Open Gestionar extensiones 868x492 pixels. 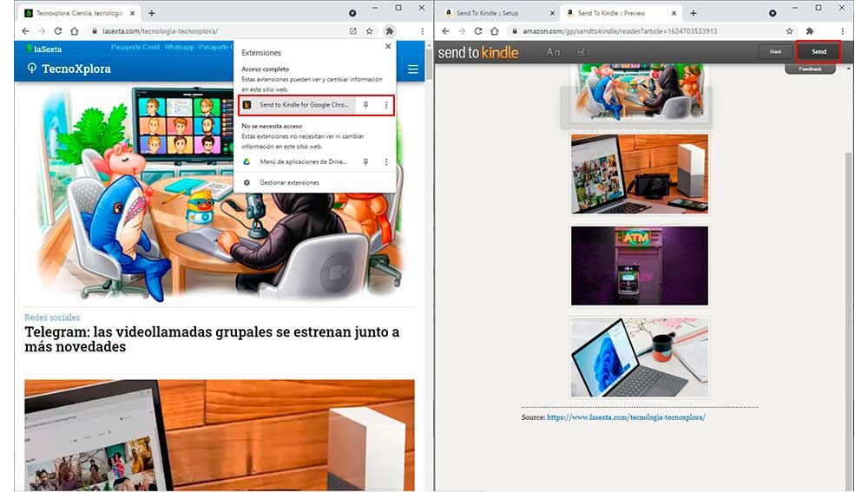tap(289, 182)
